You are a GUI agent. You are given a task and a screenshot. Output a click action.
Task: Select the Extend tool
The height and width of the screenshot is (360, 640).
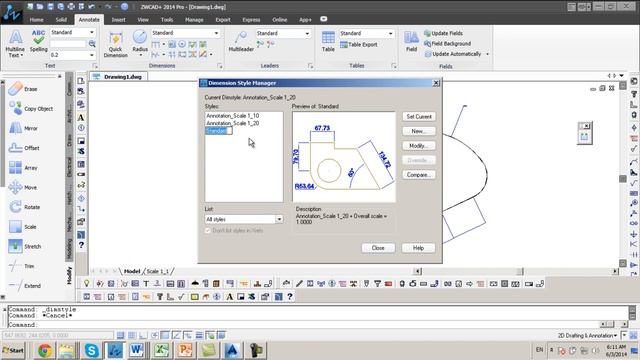pyautogui.click(x=24, y=285)
